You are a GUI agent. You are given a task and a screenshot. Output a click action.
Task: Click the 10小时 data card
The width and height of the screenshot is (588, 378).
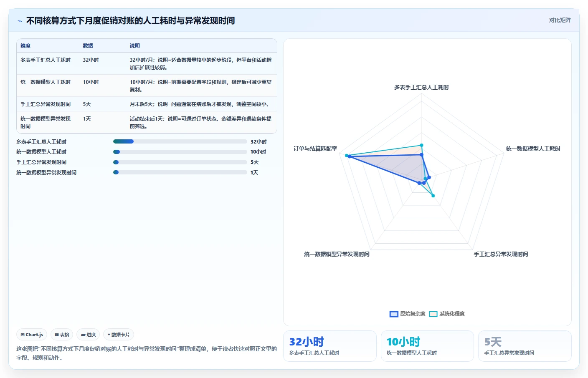(427, 346)
